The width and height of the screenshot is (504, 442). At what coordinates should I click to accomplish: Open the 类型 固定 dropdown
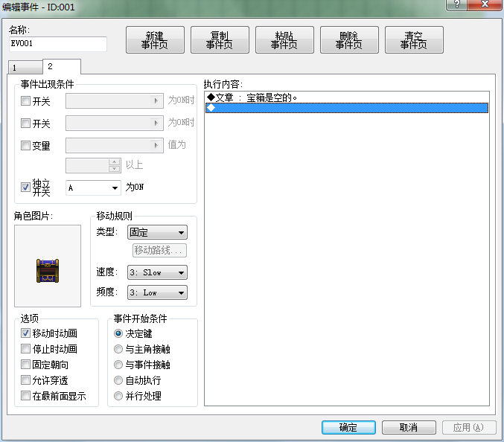point(157,232)
